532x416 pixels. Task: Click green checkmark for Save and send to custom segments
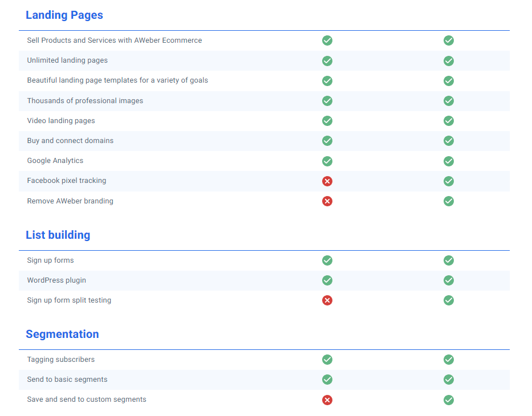pyautogui.click(x=449, y=400)
